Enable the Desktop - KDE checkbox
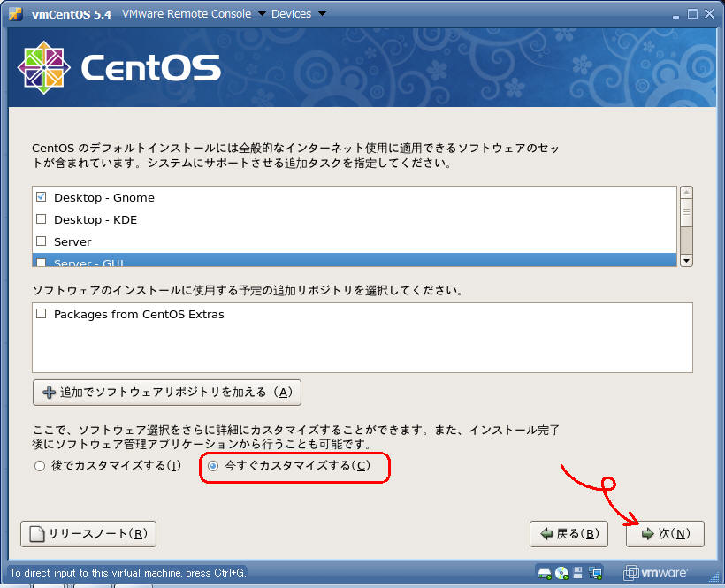Viewport: 725px width, 588px height. click(41, 219)
